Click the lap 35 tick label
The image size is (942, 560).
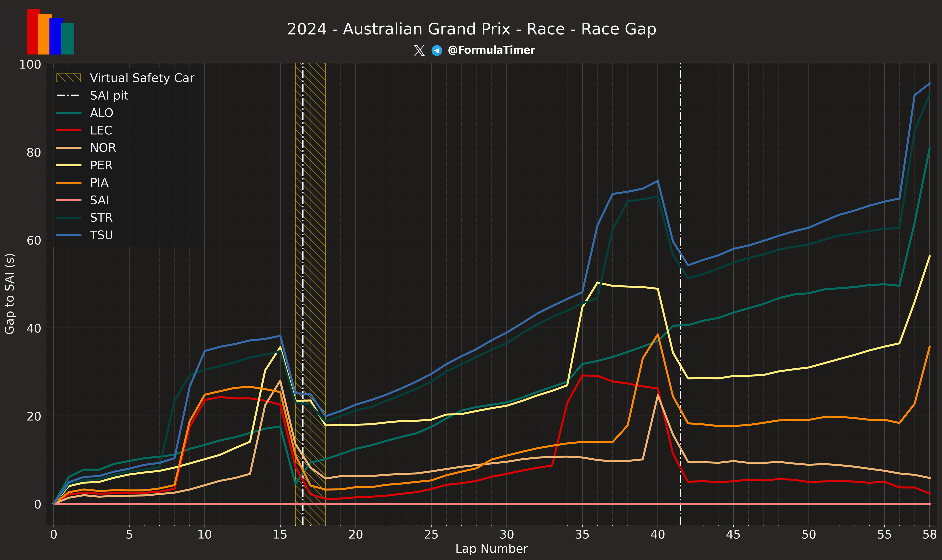click(x=582, y=534)
